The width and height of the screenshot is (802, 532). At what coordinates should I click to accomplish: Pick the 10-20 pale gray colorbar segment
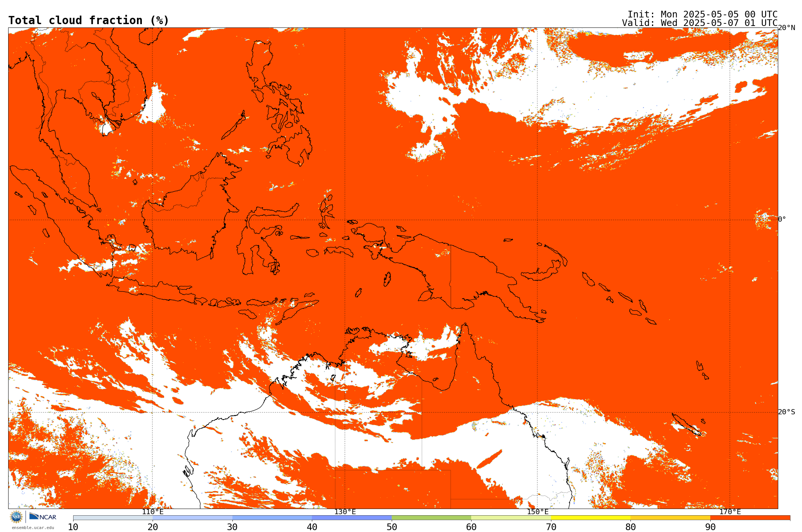[x=113, y=518]
